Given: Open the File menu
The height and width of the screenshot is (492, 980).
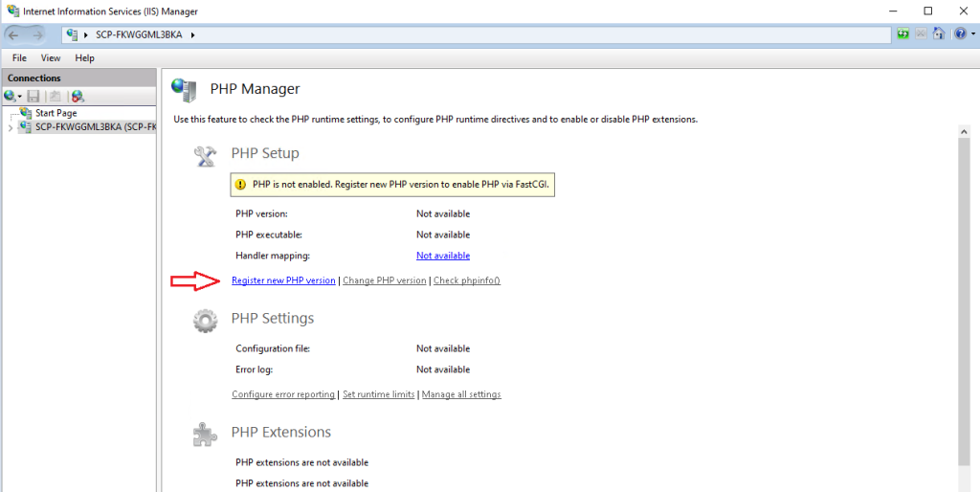Looking at the screenshot, I should (x=19, y=58).
